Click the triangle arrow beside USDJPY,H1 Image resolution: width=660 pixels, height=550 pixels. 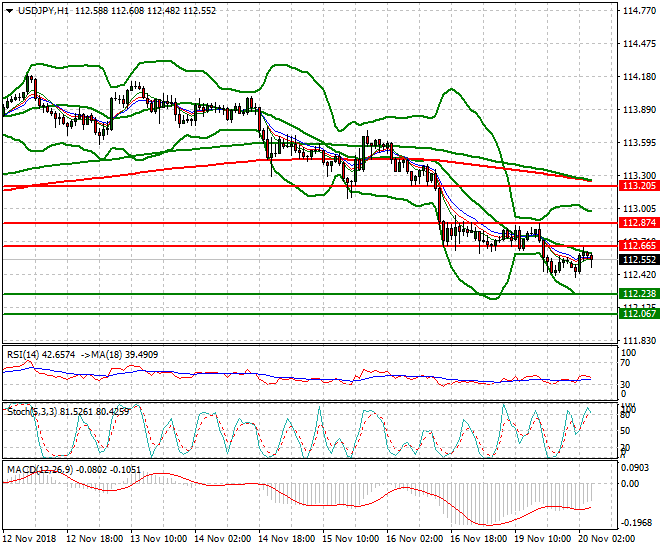(10, 11)
